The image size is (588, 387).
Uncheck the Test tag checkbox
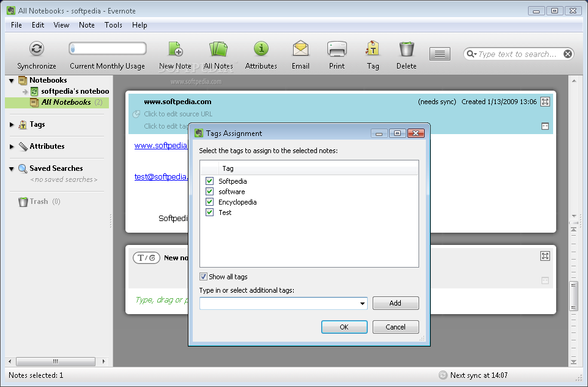point(210,212)
